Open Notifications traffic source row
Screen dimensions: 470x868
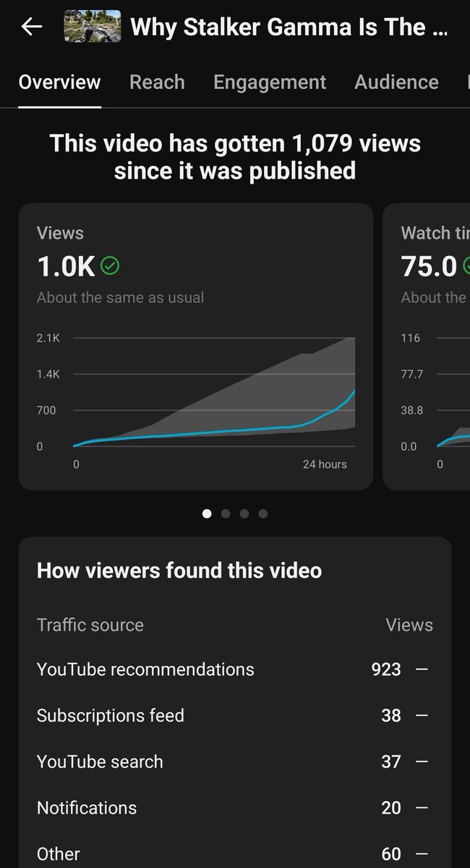pyautogui.click(x=235, y=809)
